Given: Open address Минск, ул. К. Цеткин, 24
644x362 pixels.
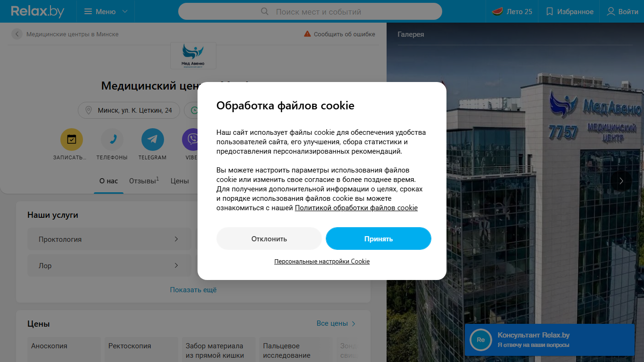Looking at the screenshot, I should point(129,111).
